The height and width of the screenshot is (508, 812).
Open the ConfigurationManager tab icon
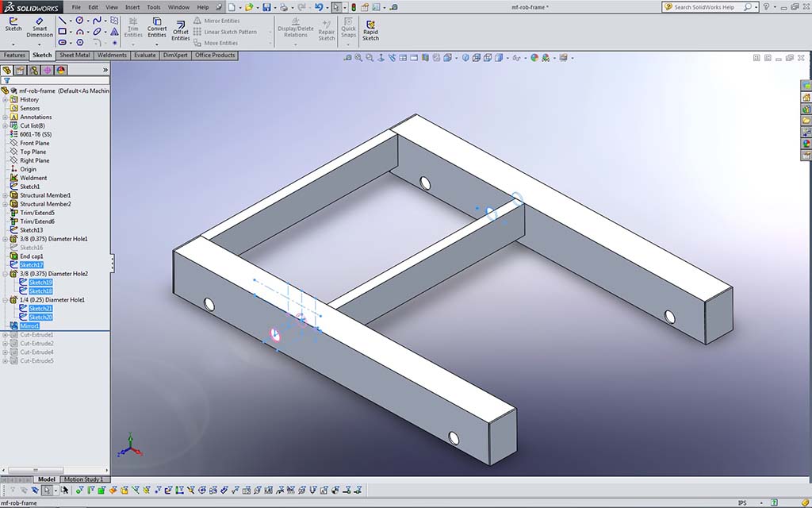(x=34, y=70)
